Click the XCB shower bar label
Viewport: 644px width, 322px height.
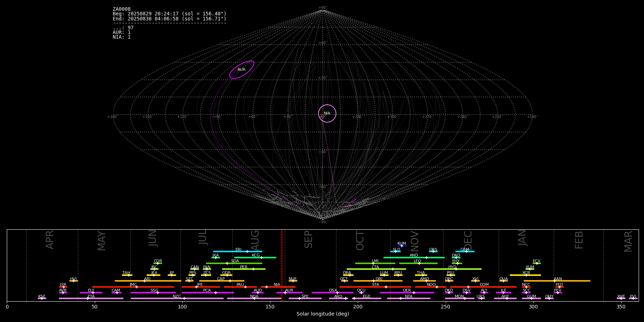click(x=526, y=273)
